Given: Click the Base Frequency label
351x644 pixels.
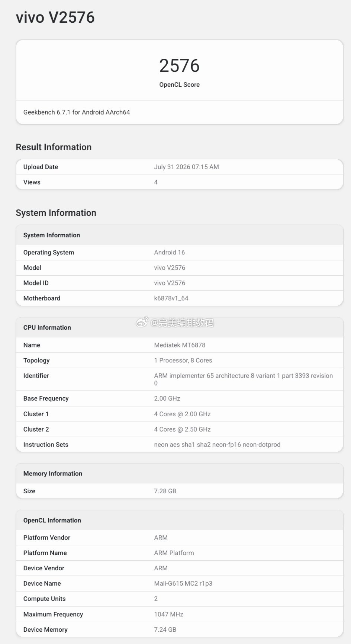Looking at the screenshot, I should coord(46,398).
